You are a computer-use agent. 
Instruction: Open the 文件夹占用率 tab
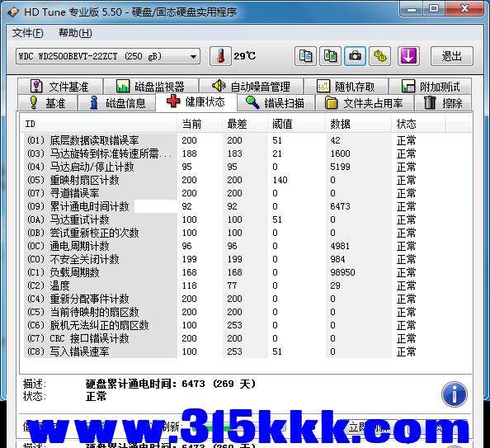click(x=365, y=103)
